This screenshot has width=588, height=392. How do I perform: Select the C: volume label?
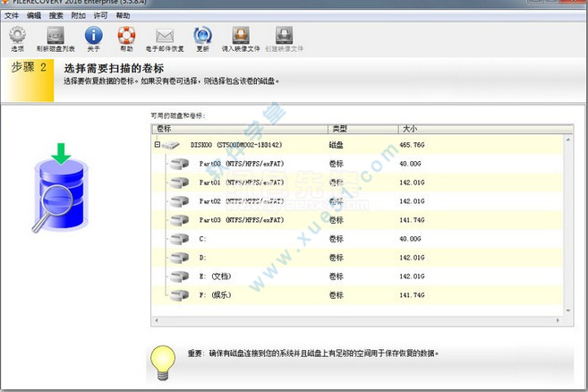(x=202, y=239)
